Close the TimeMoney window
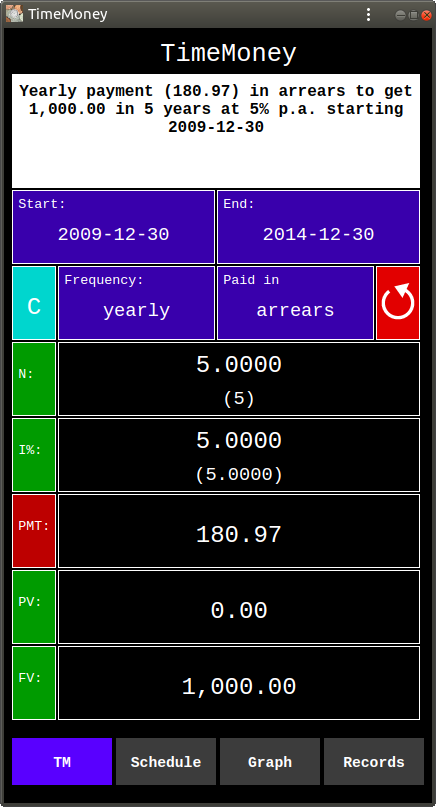 pos(426,15)
